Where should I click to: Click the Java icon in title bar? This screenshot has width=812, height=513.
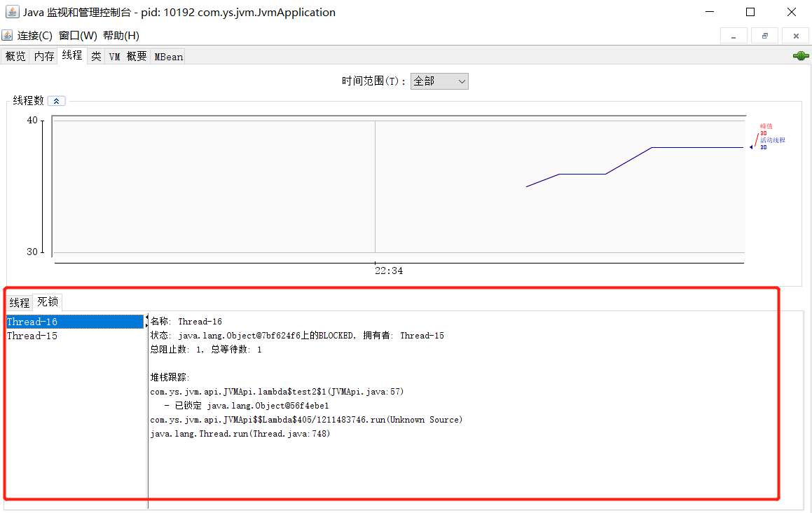pos(12,11)
